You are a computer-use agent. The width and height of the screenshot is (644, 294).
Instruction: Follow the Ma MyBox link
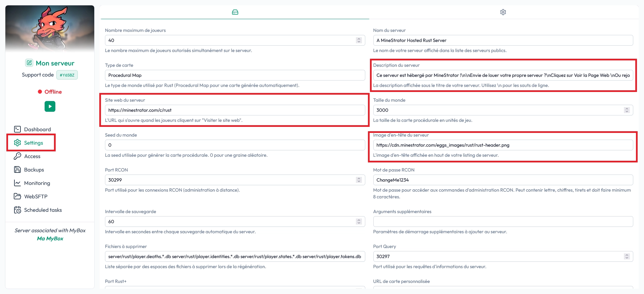tap(50, 238)
